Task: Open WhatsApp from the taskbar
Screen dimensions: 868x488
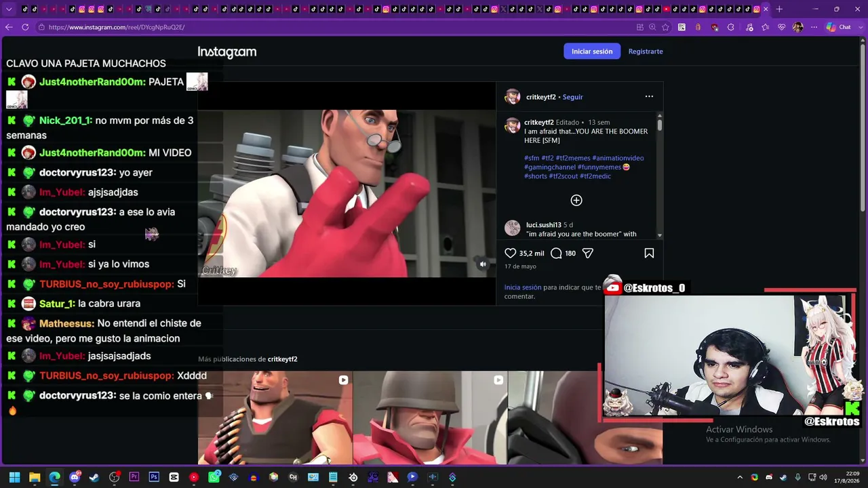Action: (x=214, y=477)
